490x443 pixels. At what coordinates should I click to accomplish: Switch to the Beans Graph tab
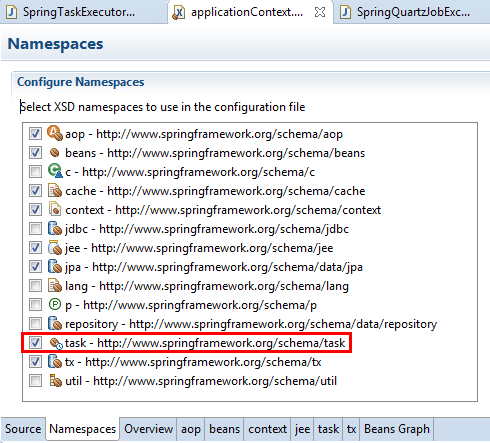(x=397, y=429)
